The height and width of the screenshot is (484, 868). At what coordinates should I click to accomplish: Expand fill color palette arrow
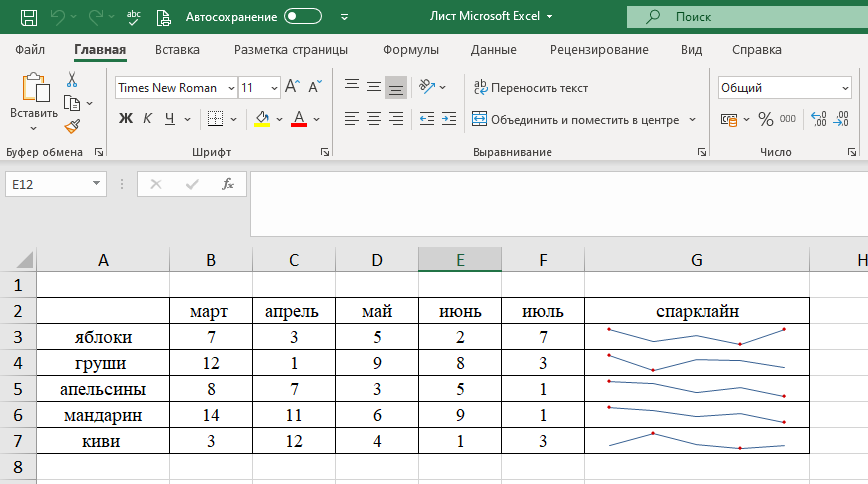280,119
